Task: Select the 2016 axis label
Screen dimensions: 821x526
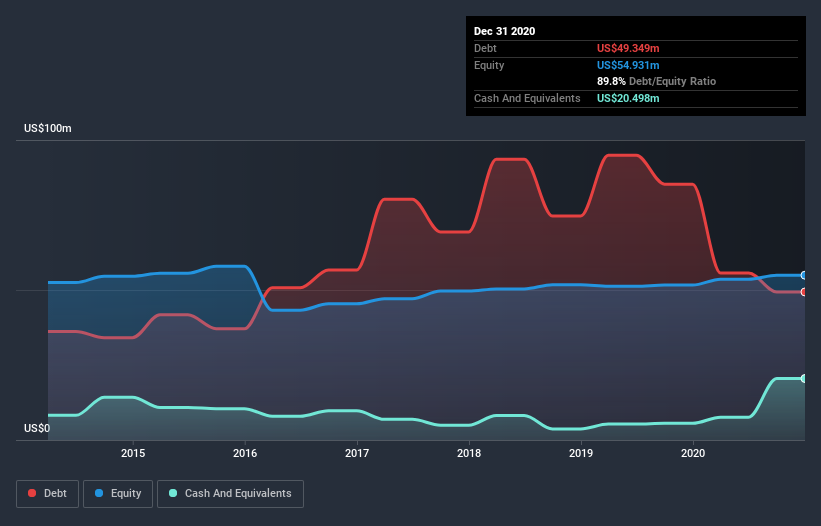Action: (245, 453)
